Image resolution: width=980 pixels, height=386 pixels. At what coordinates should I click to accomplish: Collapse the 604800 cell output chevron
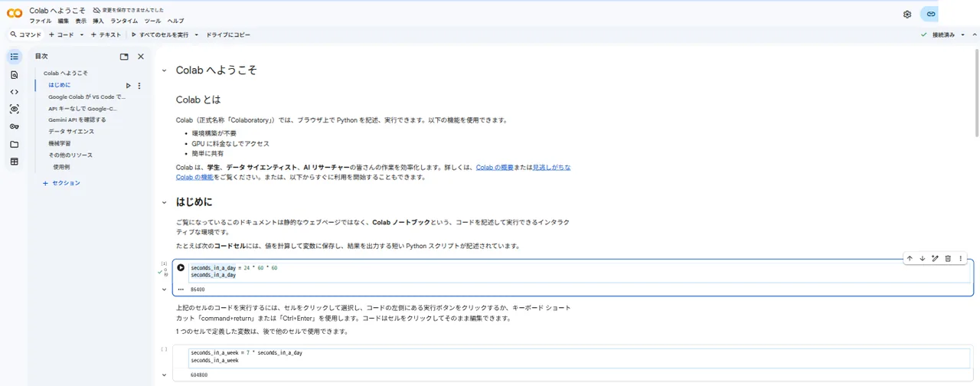click(x=164, y=375)
